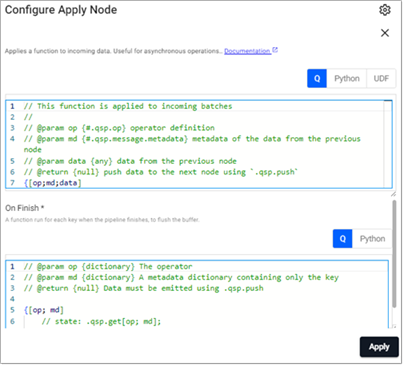
Task: Click the 'This function is applied' comment line
Action: [128, 106]
